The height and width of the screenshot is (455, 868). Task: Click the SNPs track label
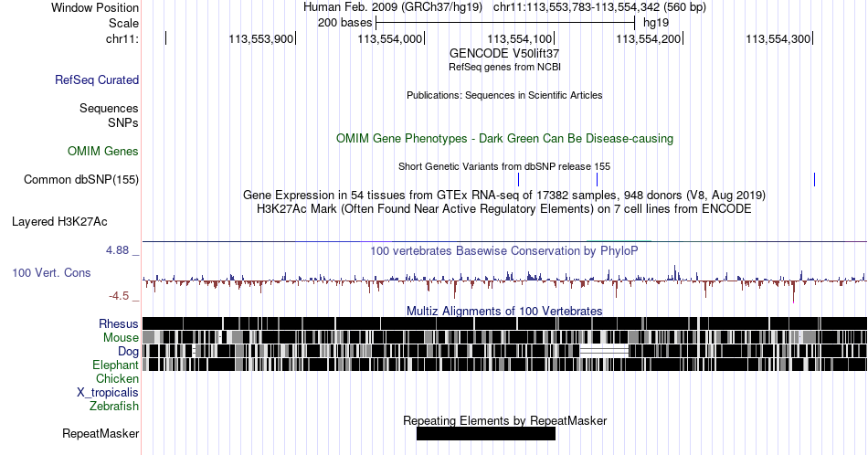click(123, 122)
